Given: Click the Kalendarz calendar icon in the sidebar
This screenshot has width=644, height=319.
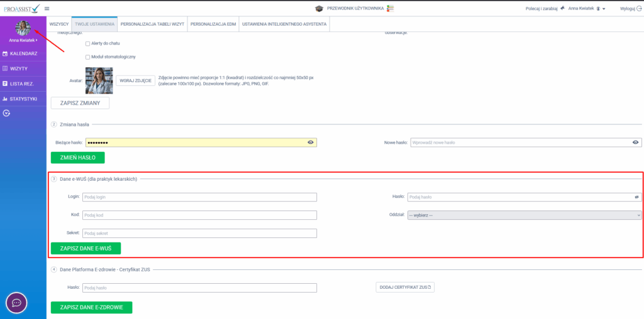Looking at the screenshot, I should click(5, 53).
